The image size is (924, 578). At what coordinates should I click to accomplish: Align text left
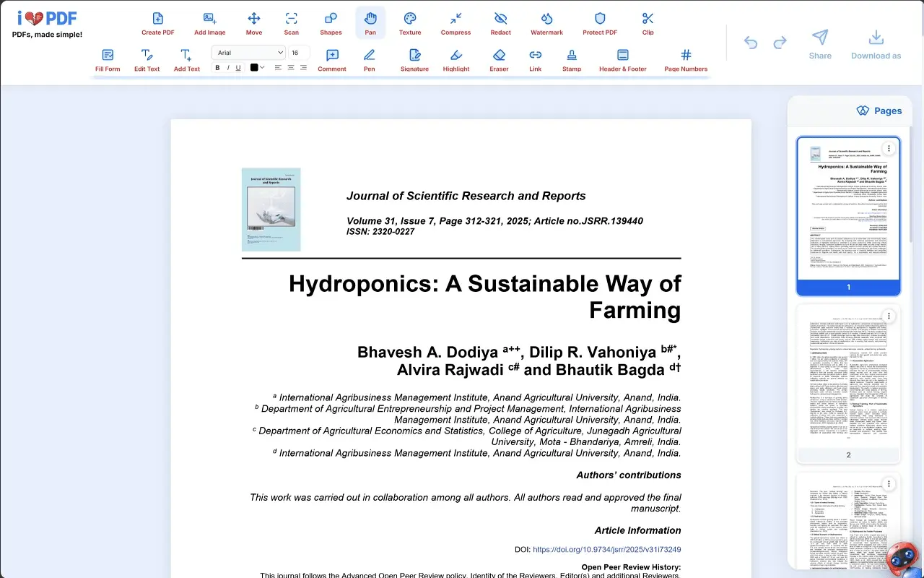point(278,67)
